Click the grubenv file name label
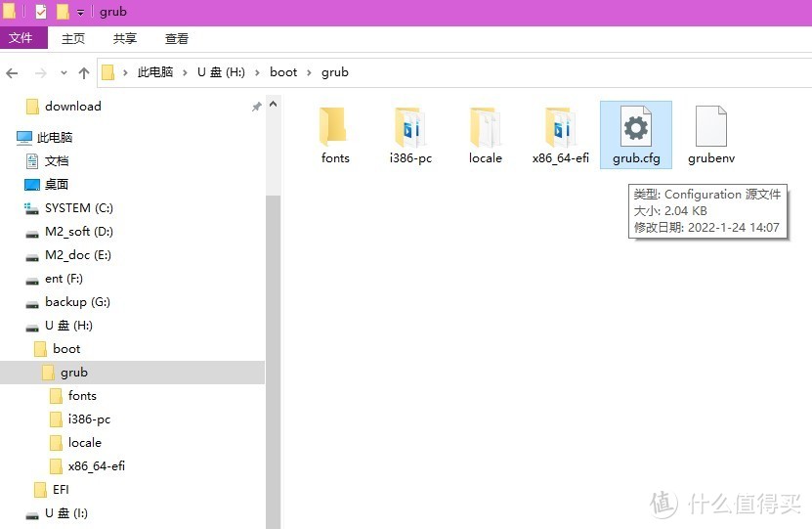 point(711,158)
